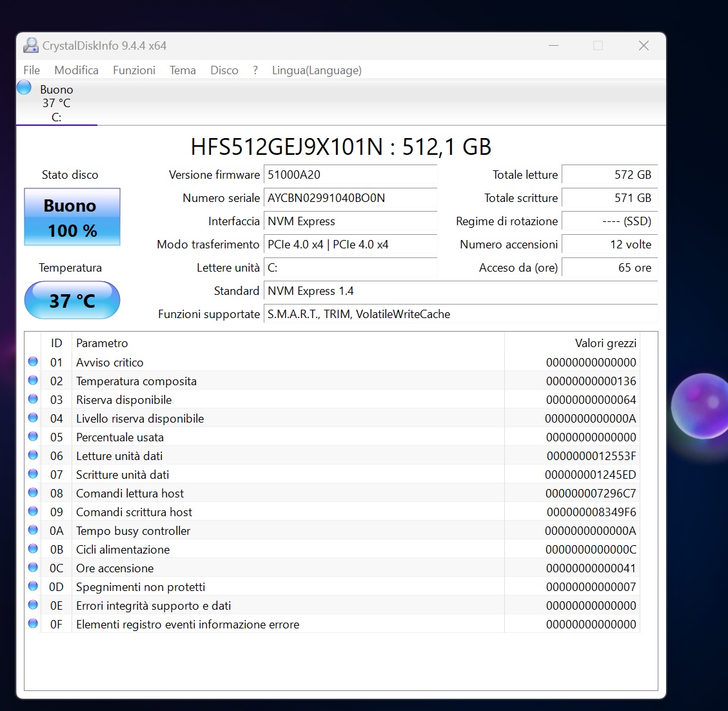Click the Buono 100 % health status button
Screen dimensions: 728x711
pos(72,217)
